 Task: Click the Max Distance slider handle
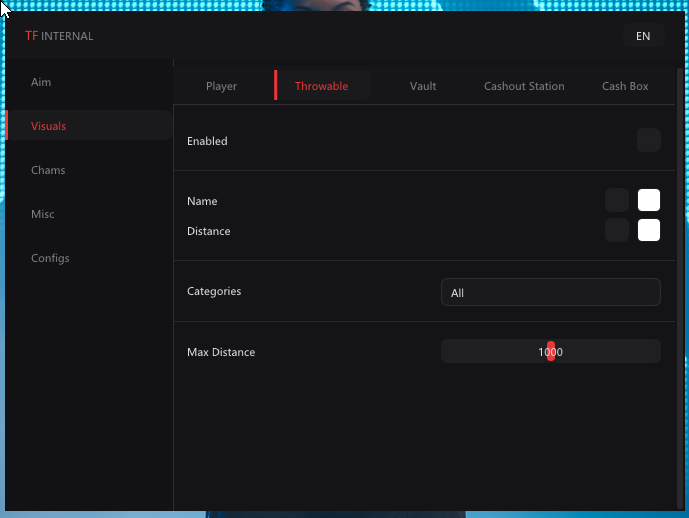pos(551,351)
